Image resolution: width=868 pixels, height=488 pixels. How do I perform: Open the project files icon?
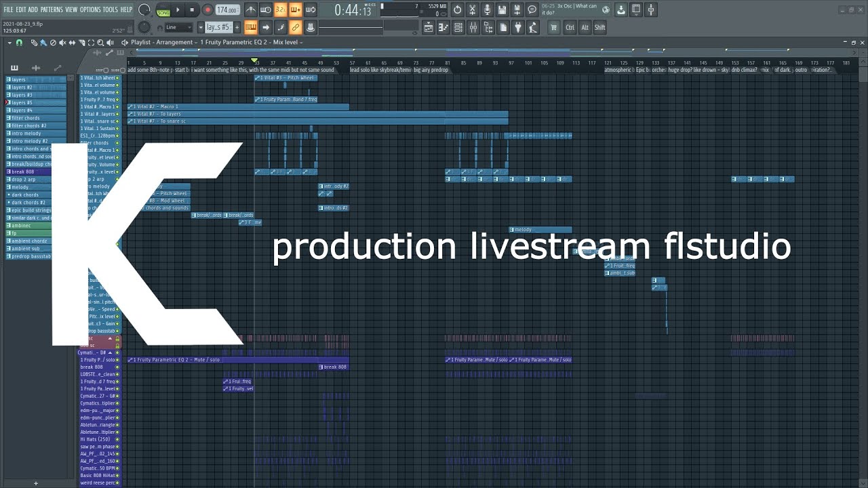pos(503,27)
